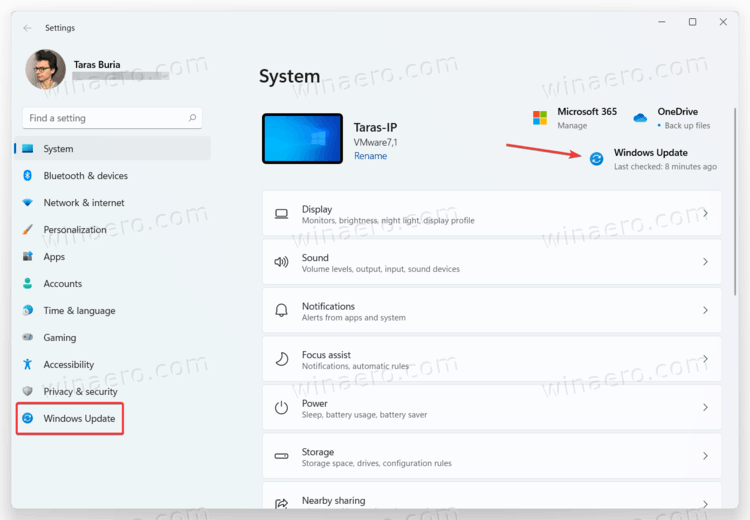Expand Focus assist using its chevron
This screenshot has width=750, height=520.
click(x=705, y=359)
